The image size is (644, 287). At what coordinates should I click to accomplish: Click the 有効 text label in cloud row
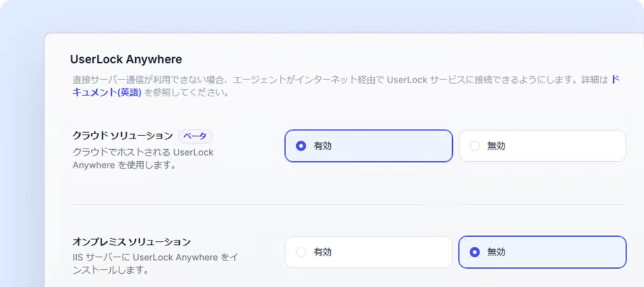(323, 146)
